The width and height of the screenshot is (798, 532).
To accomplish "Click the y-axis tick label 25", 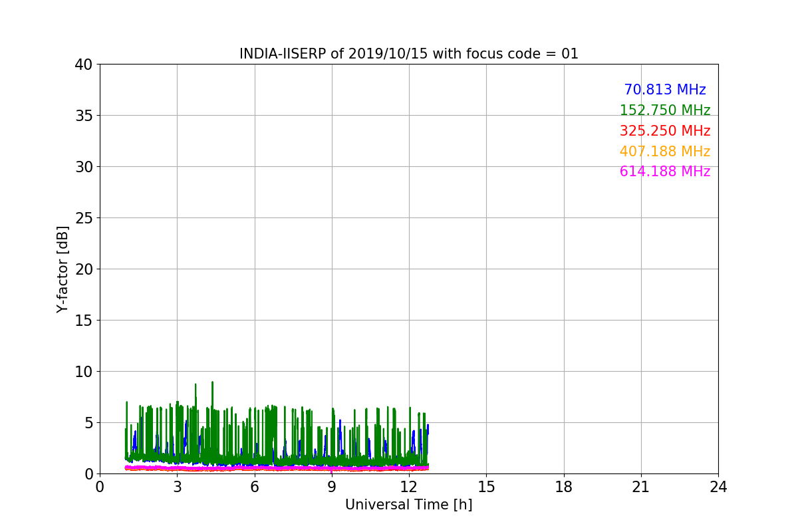I will click(84, 218).
